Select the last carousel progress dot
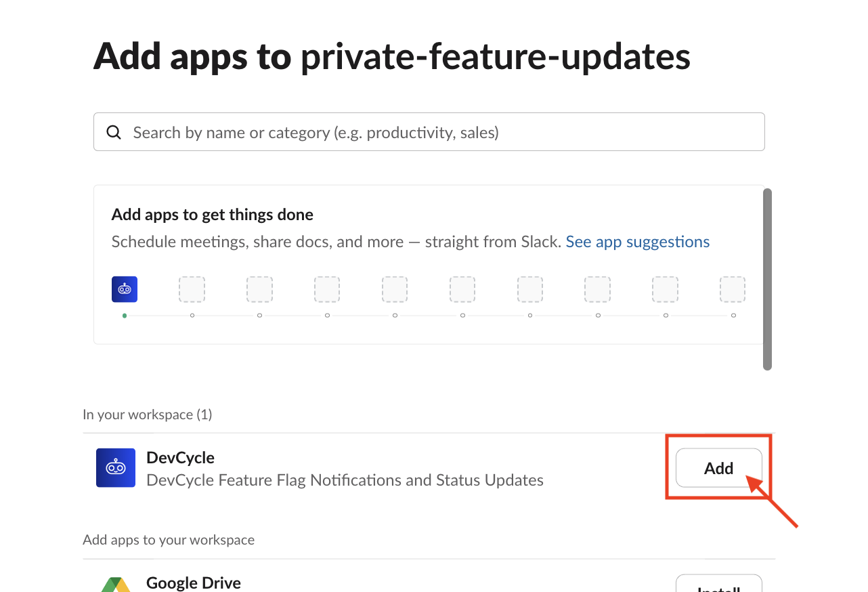 (x=733, y=315)
